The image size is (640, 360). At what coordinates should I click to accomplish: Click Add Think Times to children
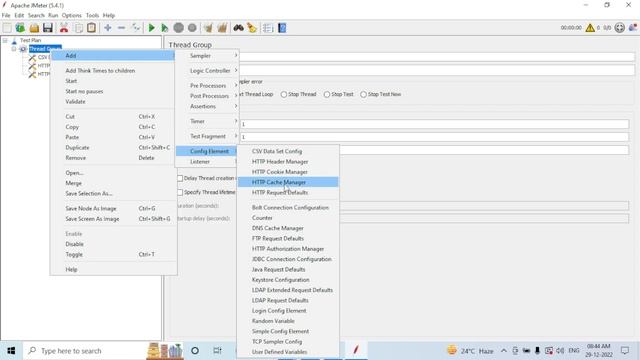pos(113,71)
